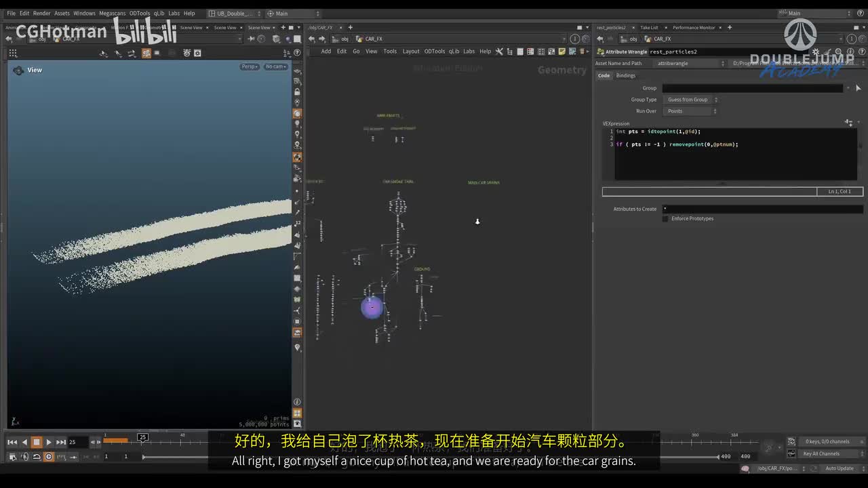The height and width of the screenshot is (488, 868).
Task: Switch to the Performance Monitor tab
Action: point(694,28)
